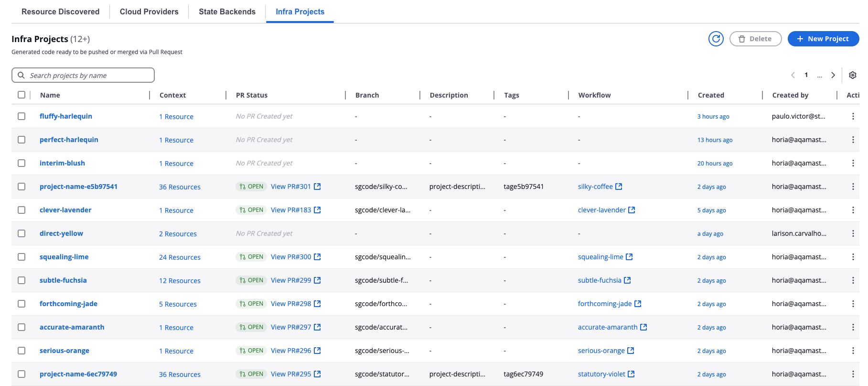Go to previous page arrow
The width and height of the screenshot is (868, 386).
tap(793, 75)
